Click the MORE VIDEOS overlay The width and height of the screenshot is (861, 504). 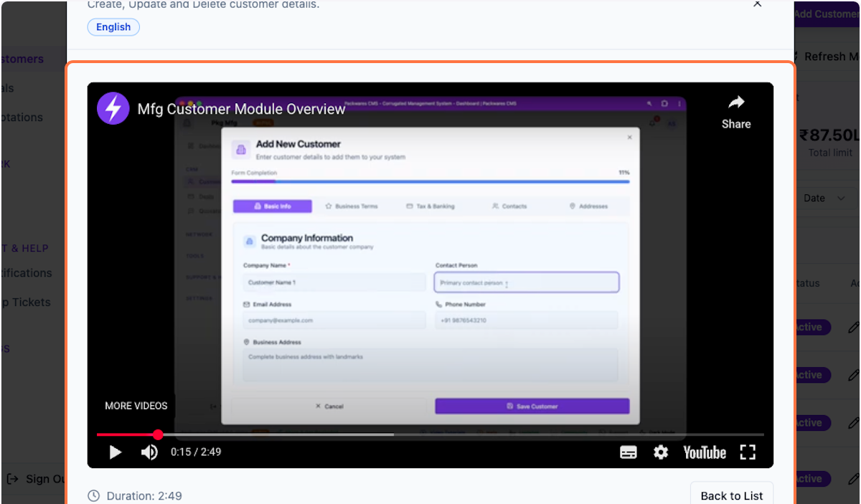[x=136, y=406]
